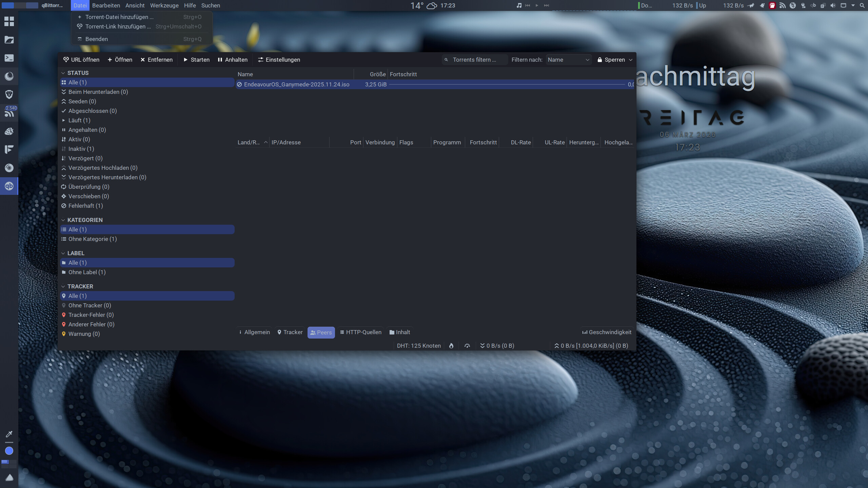
Task: Open the terminal icon in dock
Action: click(x=9, y=58)
